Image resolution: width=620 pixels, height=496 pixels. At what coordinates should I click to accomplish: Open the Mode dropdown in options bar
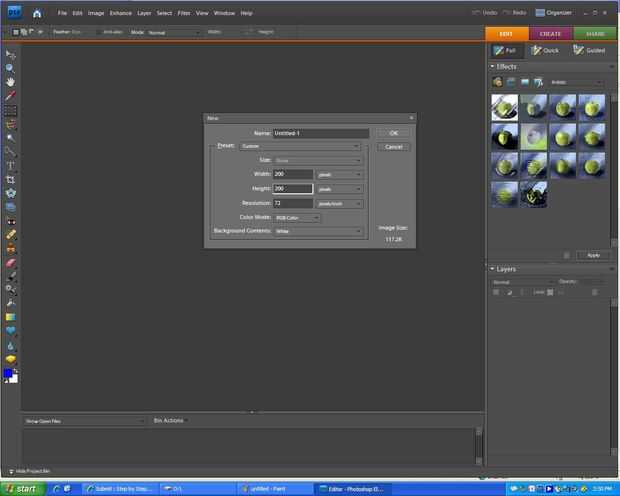tap(174, 32)
